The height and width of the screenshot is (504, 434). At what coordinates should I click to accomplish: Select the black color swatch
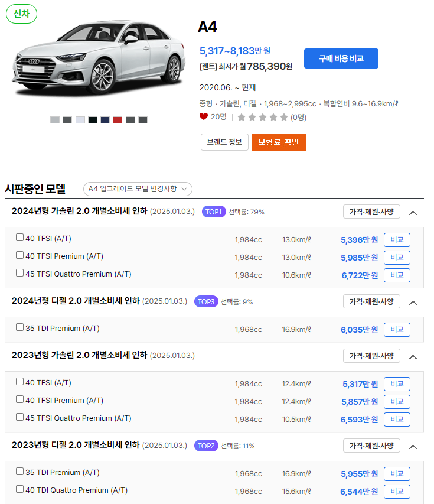(93, 120)
